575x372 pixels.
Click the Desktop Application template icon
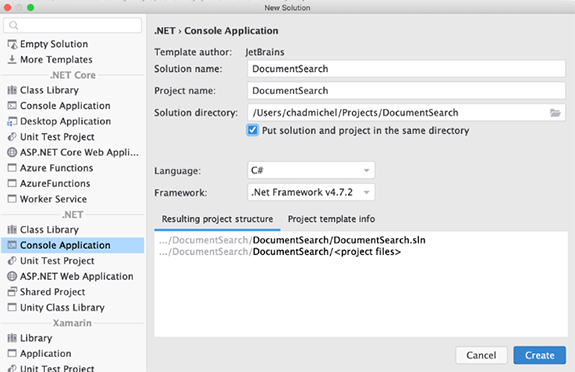click(12, 121)
